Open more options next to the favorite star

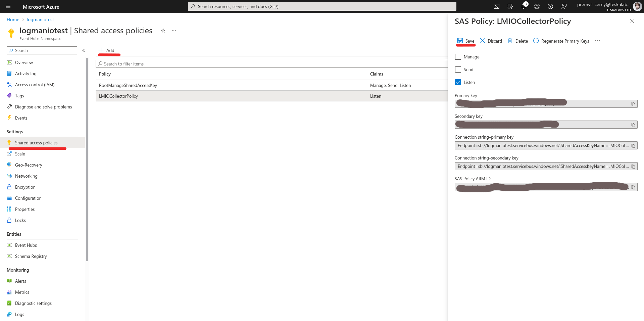click(x=174, y=31)
